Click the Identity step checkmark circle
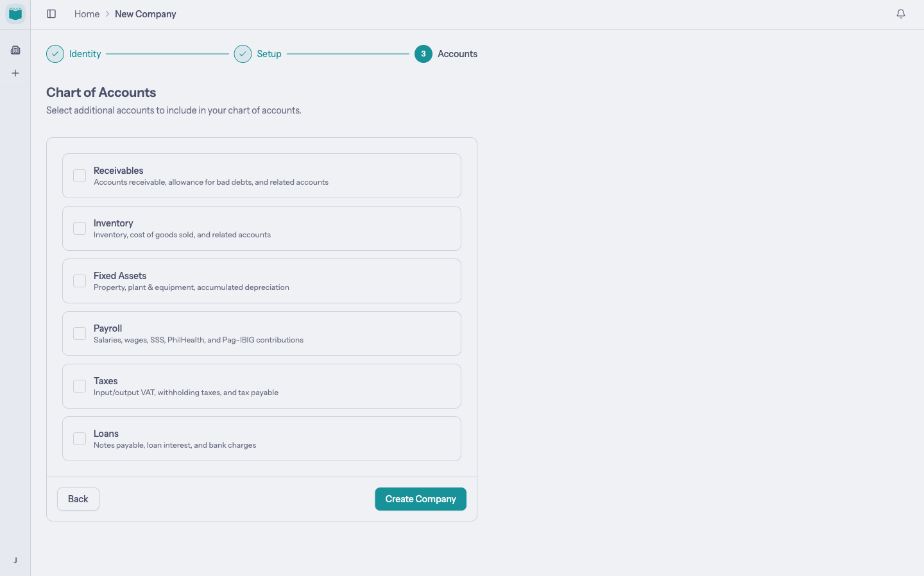 point(55,54)
